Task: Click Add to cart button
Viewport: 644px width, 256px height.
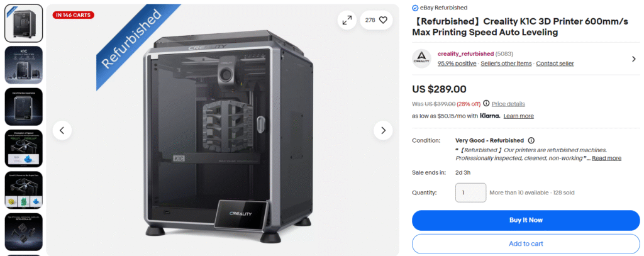Action: (x=526, y=243)
